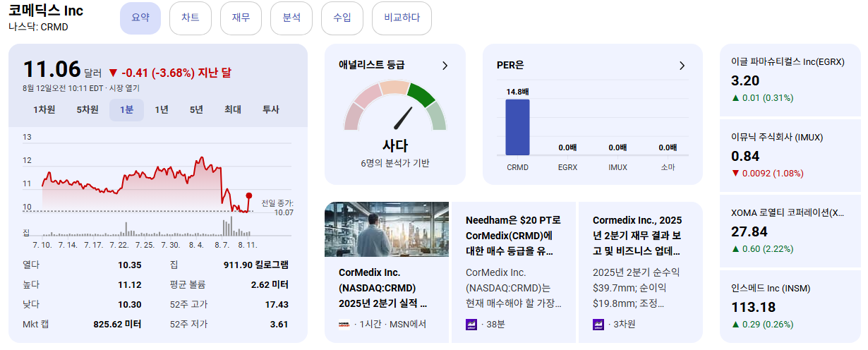Set chart range to 5년
Viewport: 868px width, 350px height.
[196, 109]
